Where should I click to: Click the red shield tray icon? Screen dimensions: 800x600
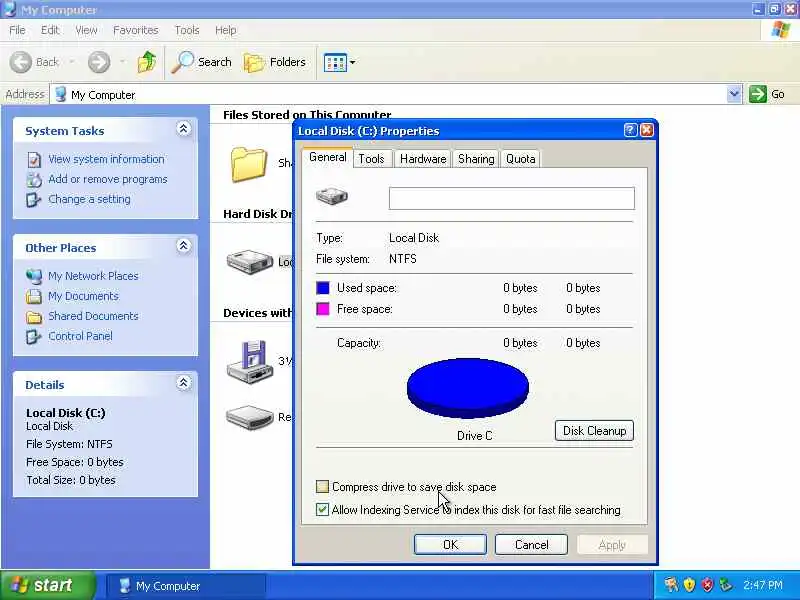coord(707,585)
